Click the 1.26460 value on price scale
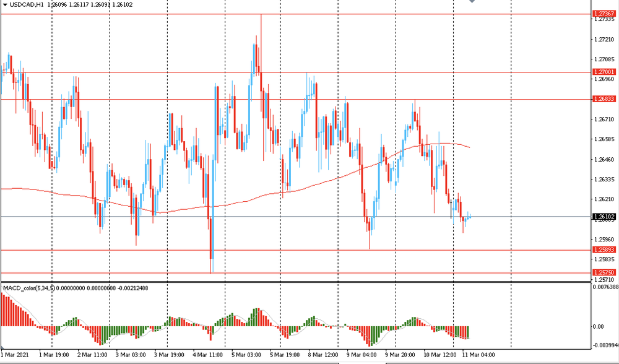619x364 pixels. [x=604, y=160]
